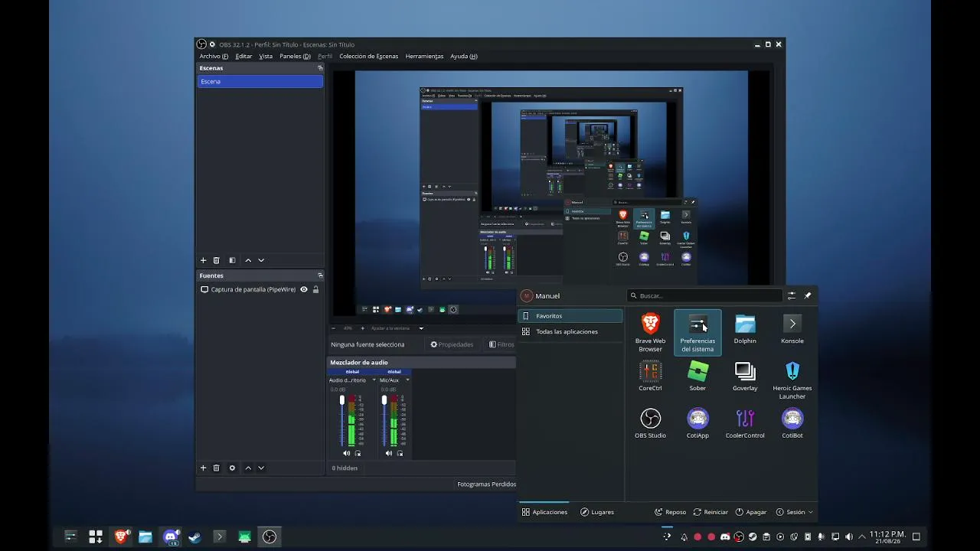Open OBS Studio from the launcher favorites

pyautogui.click(x=650, y=424)
